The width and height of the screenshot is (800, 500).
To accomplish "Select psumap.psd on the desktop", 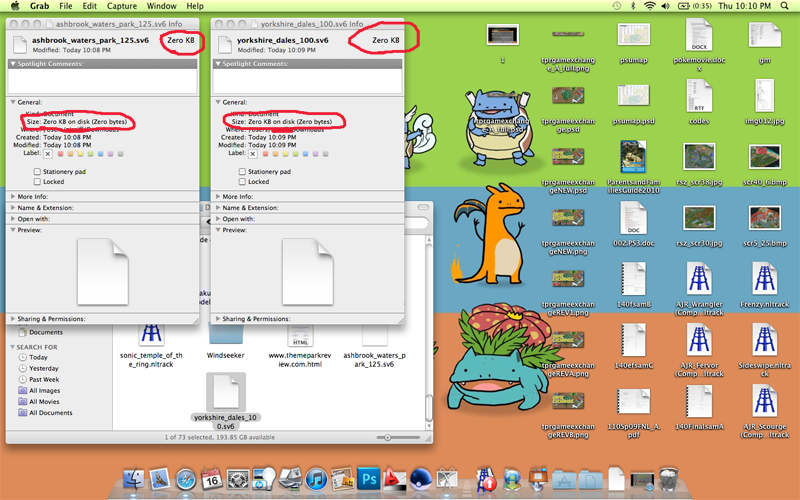I will 633,105.
